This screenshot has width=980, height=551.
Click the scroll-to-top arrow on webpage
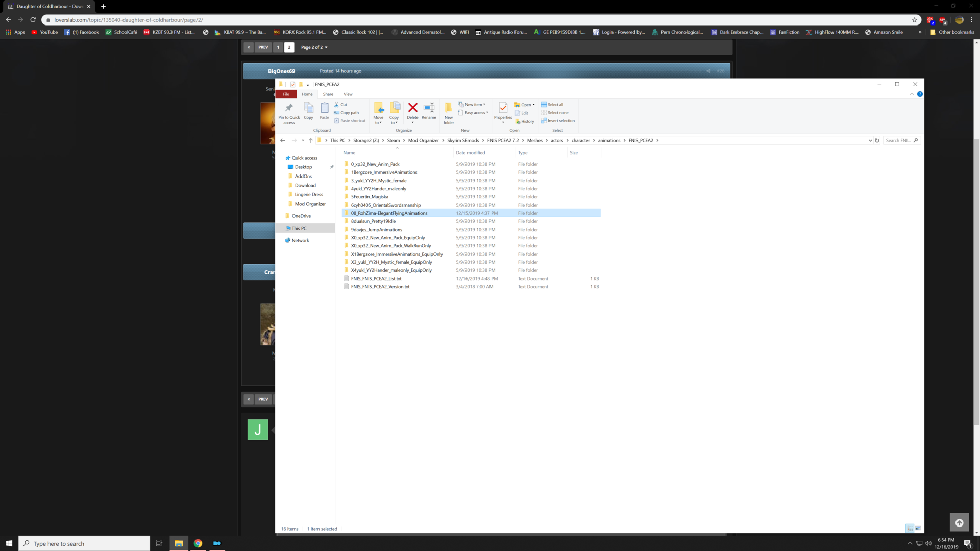(x=959, y=523)
